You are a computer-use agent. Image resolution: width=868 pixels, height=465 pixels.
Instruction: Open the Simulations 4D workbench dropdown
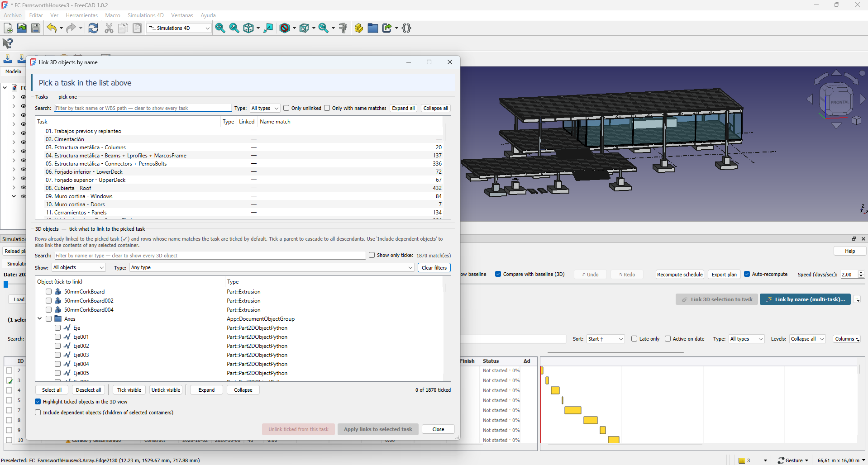179,28
